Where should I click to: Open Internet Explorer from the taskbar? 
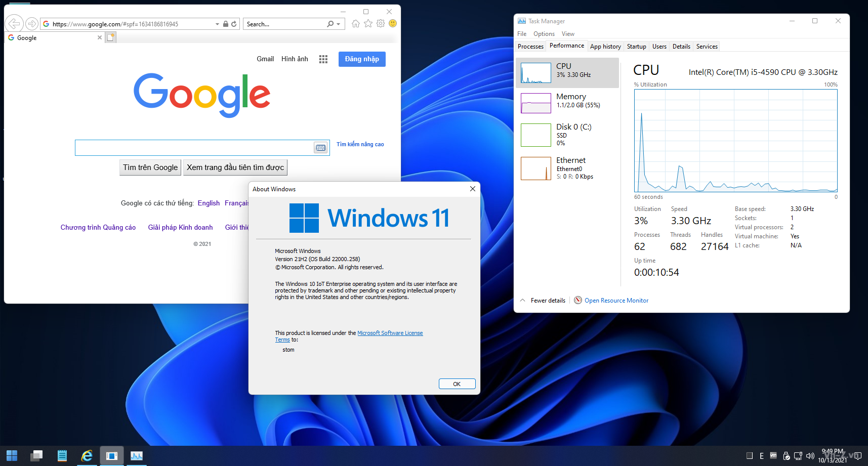pyautogui.click(x=87, y=456)
